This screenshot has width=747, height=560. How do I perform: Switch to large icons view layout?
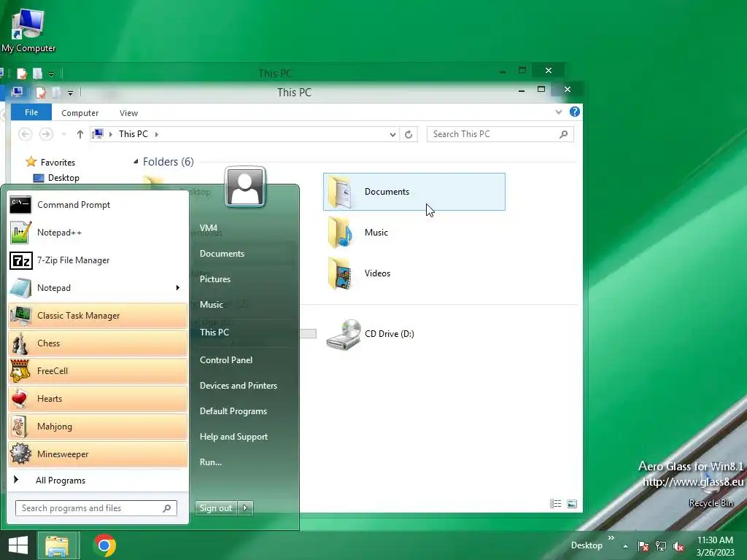(572, 504)
